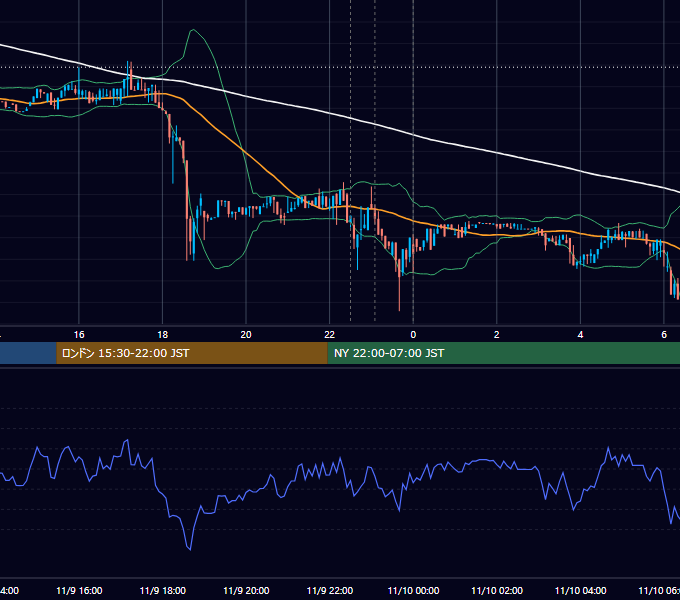This screenshot has height=600, width=680.
Task: Click the long lower wick candle before midnight
Action: [399, 284]
